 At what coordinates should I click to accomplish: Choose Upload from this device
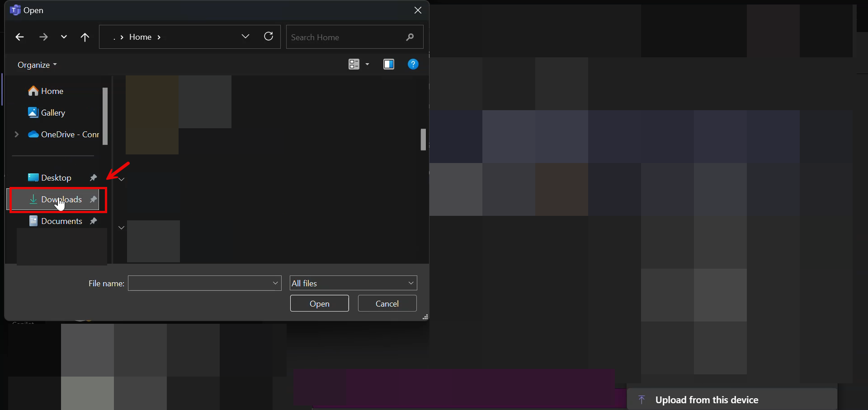pos(707,399)
